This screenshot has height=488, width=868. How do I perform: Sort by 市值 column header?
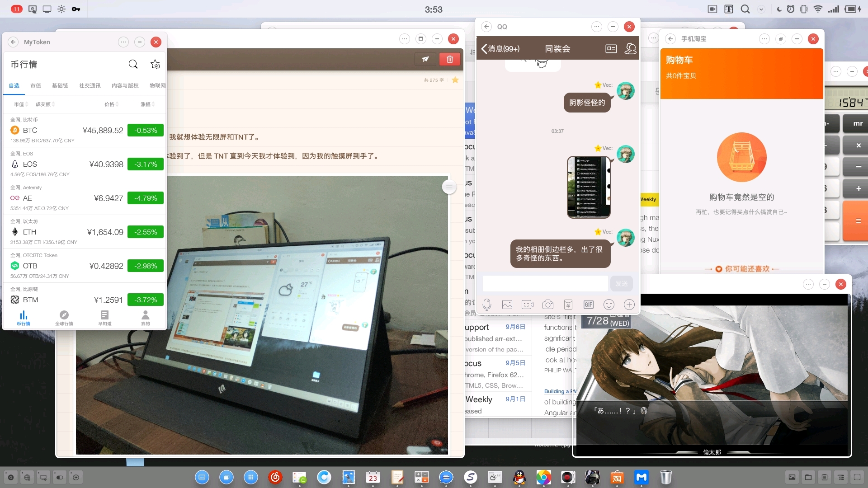click(21, 104)
